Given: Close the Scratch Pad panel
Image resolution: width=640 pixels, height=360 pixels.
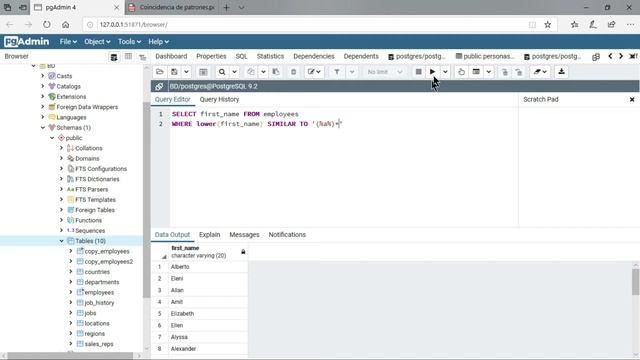Looking at the screenshot, I should pos(632,99).
